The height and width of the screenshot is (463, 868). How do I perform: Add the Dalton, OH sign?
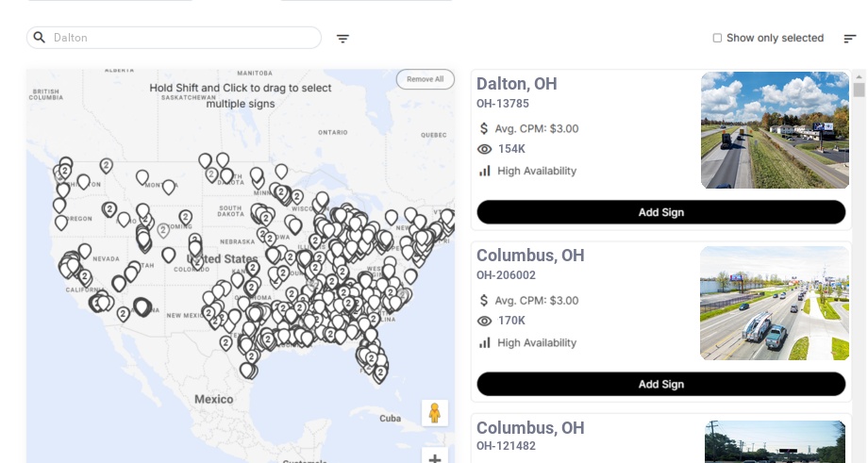pyautogui.click(x=660, y=212)
